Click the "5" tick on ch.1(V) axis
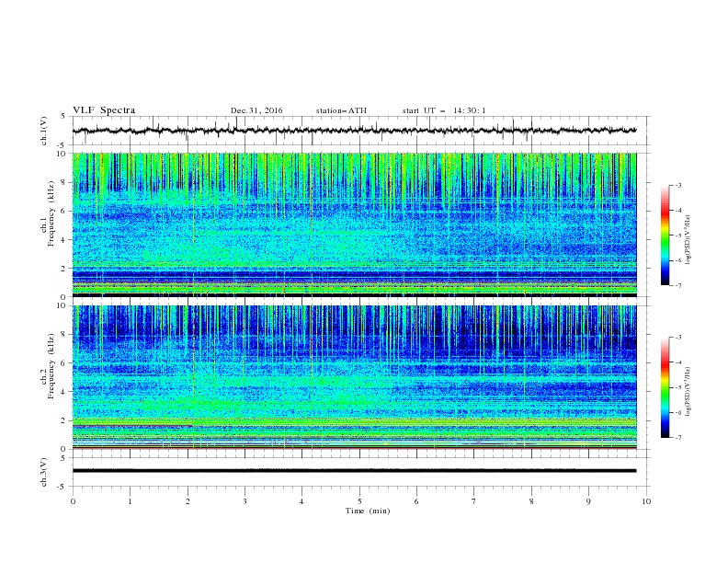The image size is (728, 563). [63, 117]
